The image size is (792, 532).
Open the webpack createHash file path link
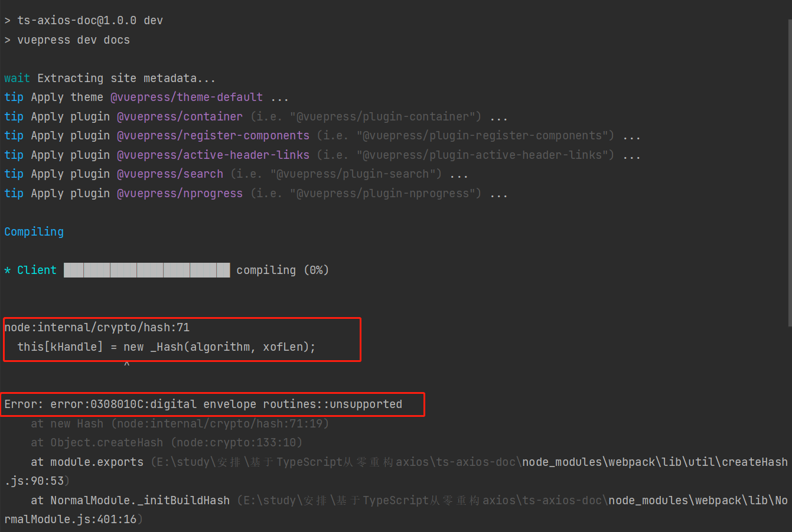(654, 462)
